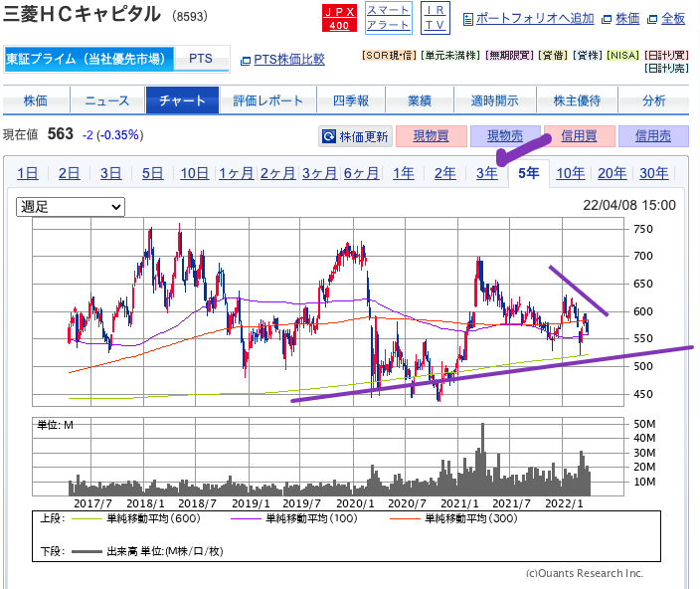Select the 1ヶ月 chart period
The image size is (700, 589).
pyautogui.click(x=237, y=173)
